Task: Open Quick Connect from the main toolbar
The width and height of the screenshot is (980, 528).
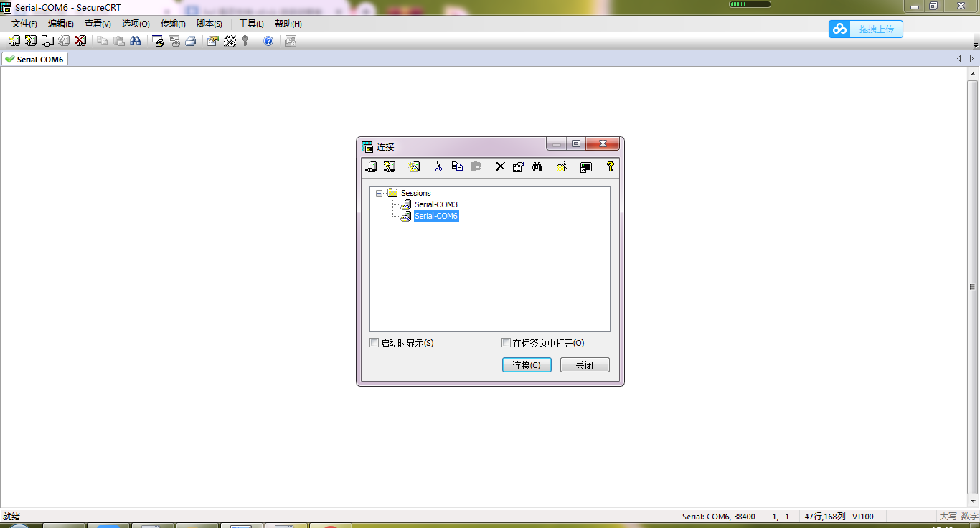Action: click(31, 41)
